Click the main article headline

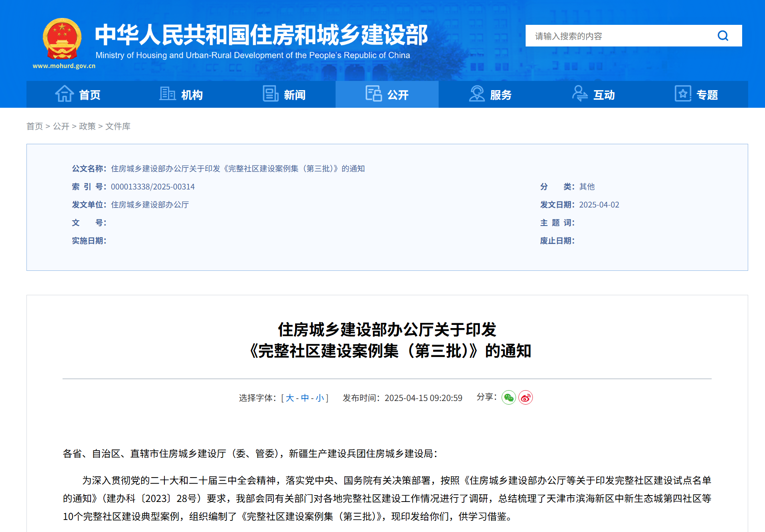(x=387, y=340)
